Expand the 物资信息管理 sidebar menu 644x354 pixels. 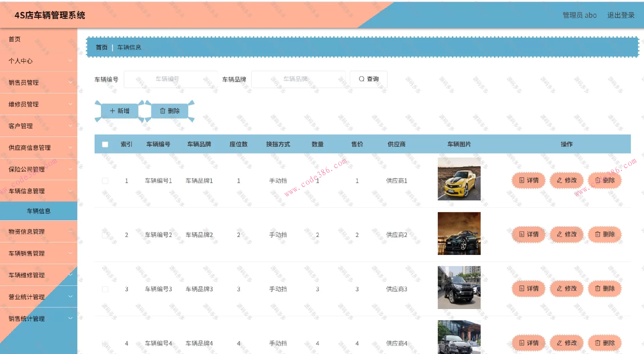tap(39, 232)
